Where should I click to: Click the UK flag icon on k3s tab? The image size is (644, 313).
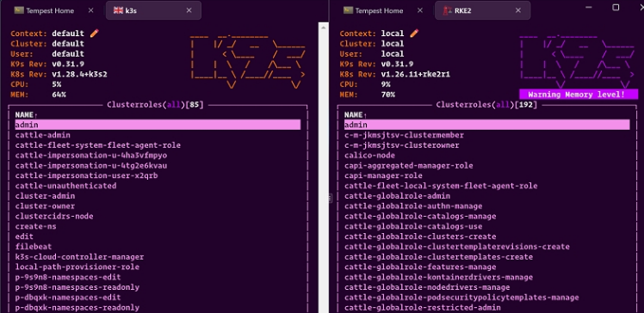tap(118, 10)
